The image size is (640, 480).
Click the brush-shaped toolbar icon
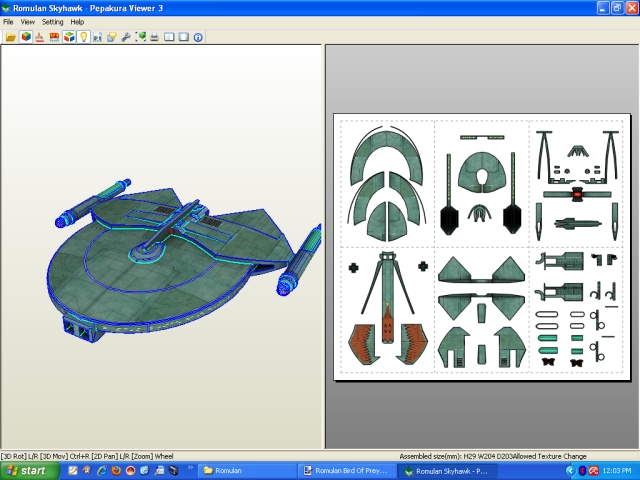(x=39, y=37)
